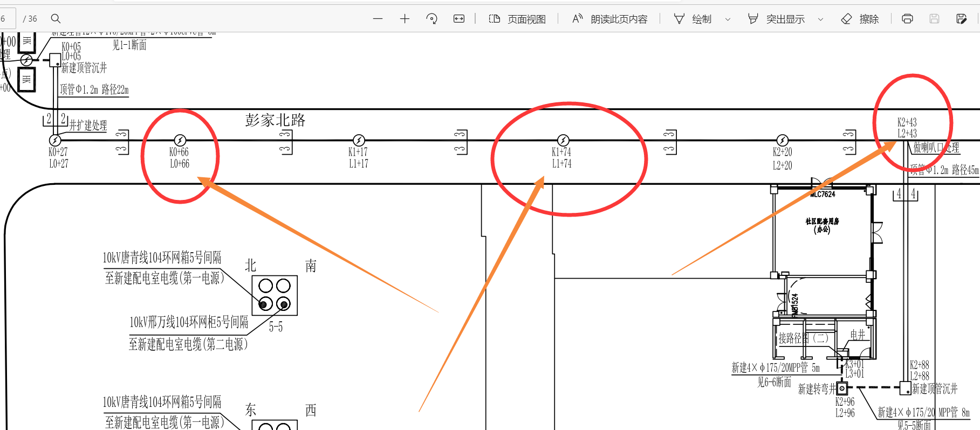Zoom out with the minus icon
Viewport: 980px width, 430px height.
378,19
